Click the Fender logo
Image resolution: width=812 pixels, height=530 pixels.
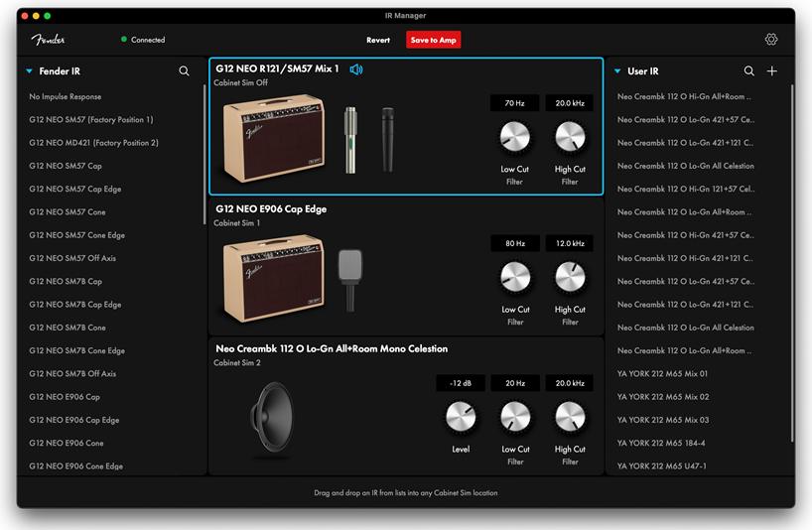coord(48,40)
